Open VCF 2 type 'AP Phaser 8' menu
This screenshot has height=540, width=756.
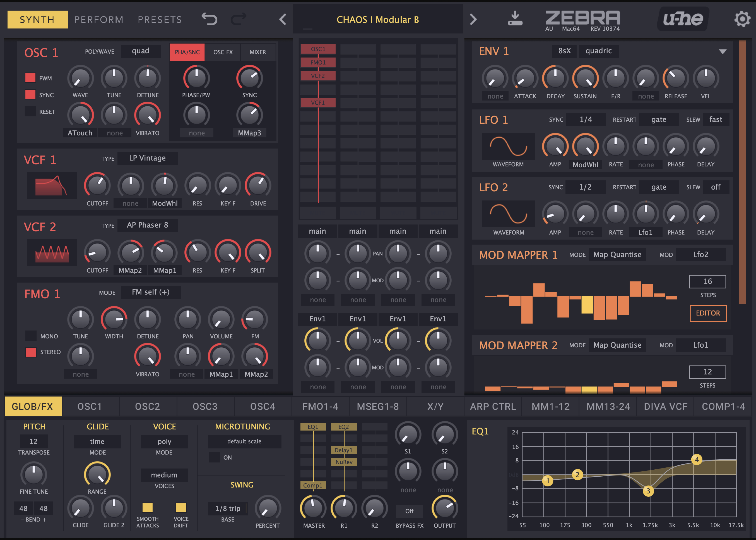pos(148,225)
